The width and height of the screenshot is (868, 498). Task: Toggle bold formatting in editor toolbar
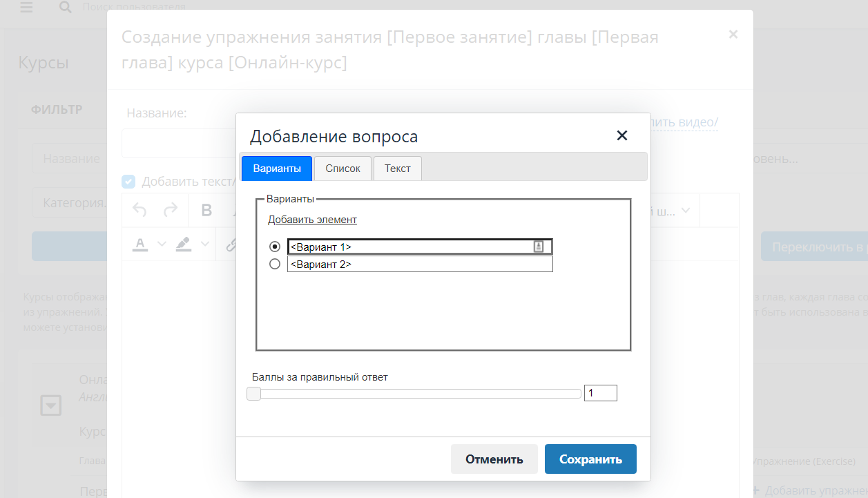pos(206,210)
